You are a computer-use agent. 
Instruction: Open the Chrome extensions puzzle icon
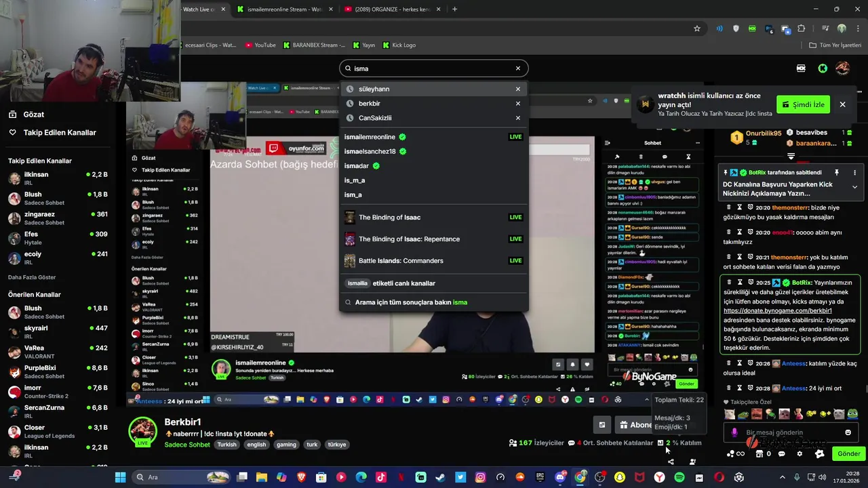802,28
